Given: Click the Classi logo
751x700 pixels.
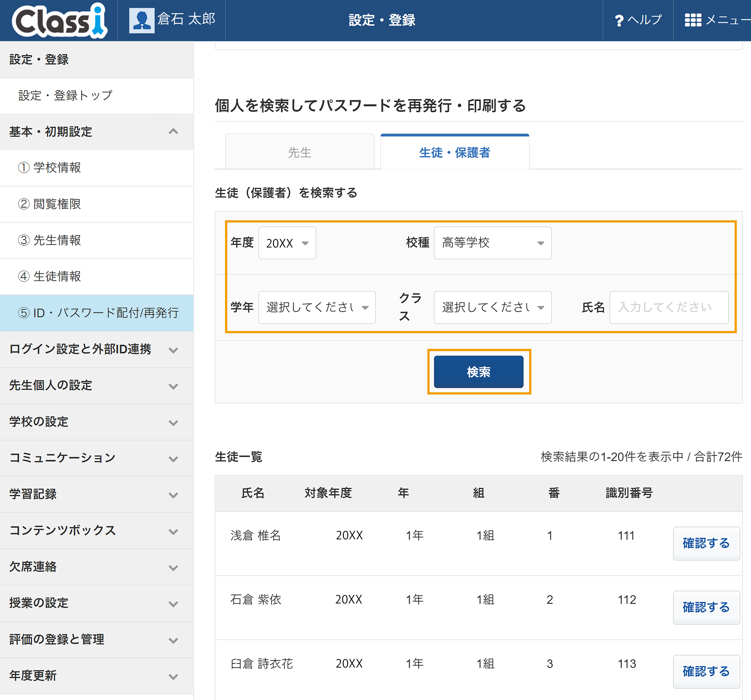Looking at the screenshot, I should [60, 21].
